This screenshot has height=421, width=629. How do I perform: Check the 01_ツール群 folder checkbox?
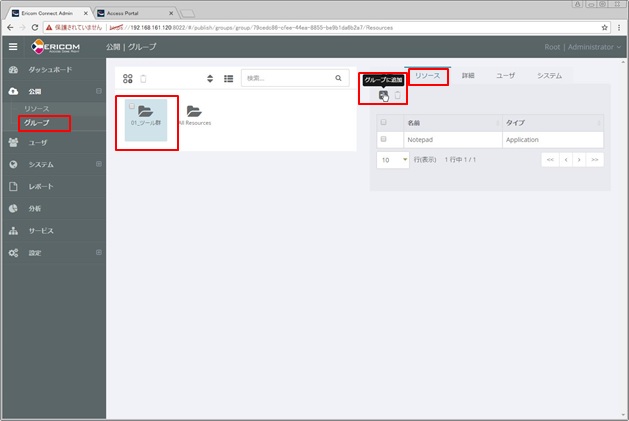[131, 105]
